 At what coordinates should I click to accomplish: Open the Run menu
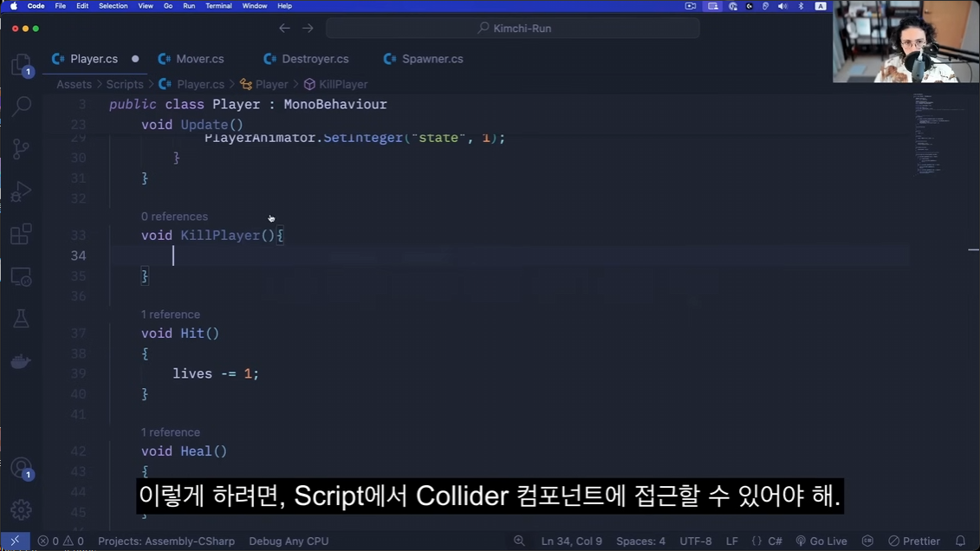pyautogui.click(x=189, y=5)
